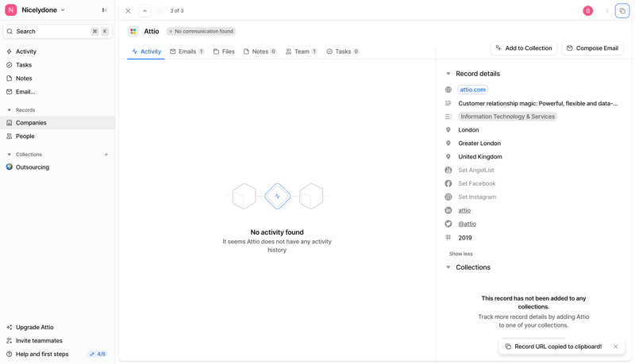The height and width of the screenshot is (364, 635).
Task: Click the AngelList icon
Action: tap(448, 171)
